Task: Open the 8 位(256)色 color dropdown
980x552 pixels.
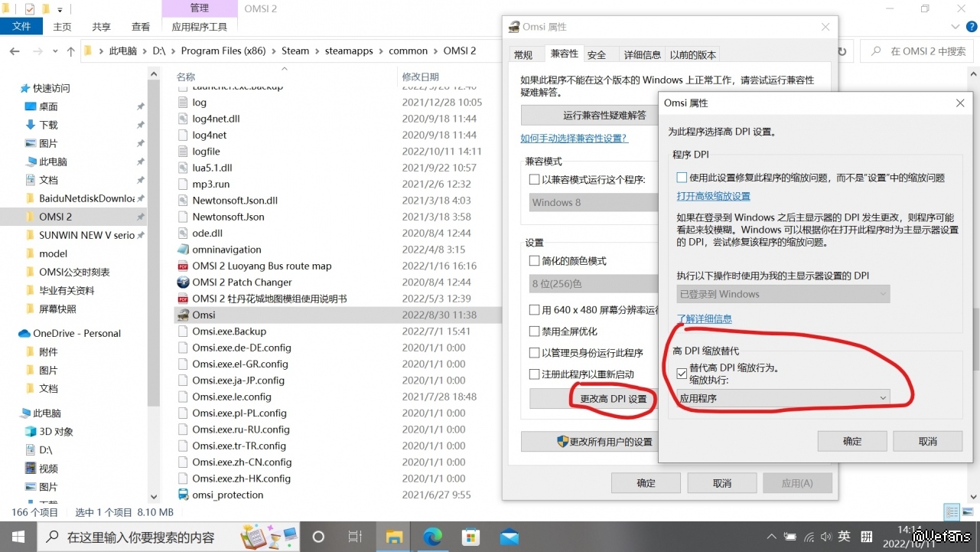Action: [594, 283]
